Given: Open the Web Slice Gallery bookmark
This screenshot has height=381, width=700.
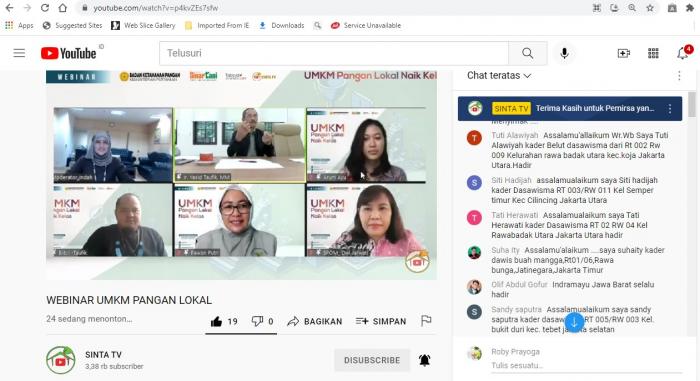Looking at the screenshot, I should pos(143,25).
